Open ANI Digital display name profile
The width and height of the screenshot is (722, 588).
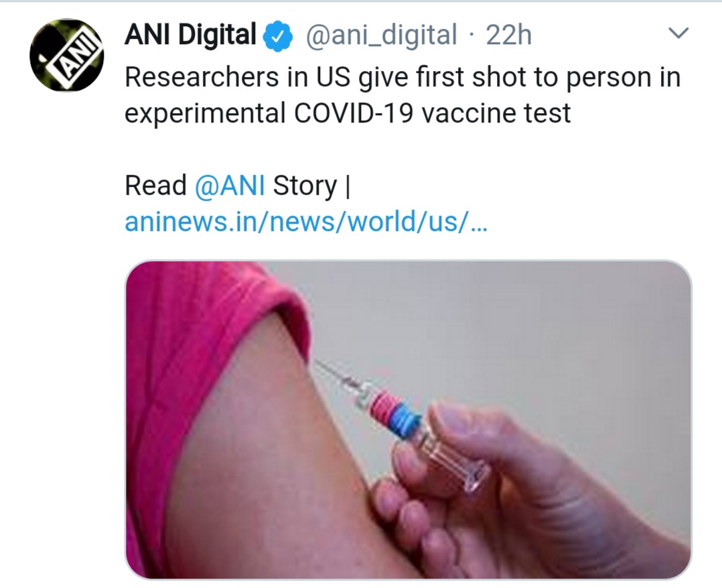(x=191, y=35)
